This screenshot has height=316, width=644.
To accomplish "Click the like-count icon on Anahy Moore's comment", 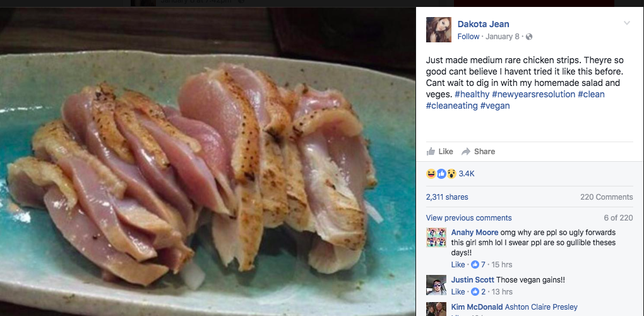I will [x=476, y=265].
